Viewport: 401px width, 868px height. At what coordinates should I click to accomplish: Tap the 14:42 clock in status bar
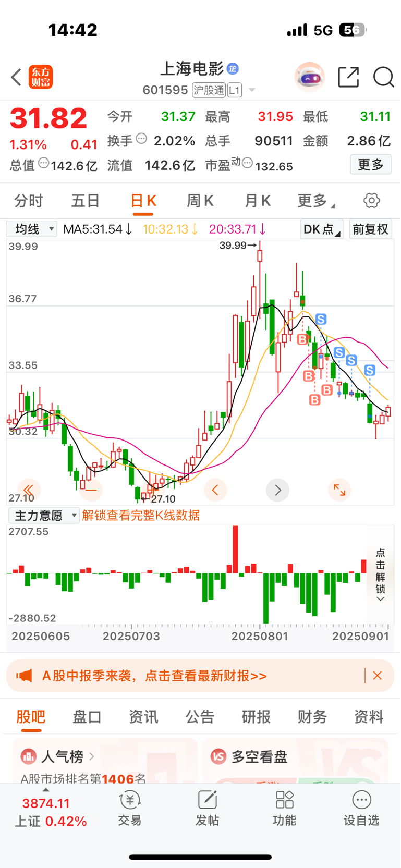(73, 30)
